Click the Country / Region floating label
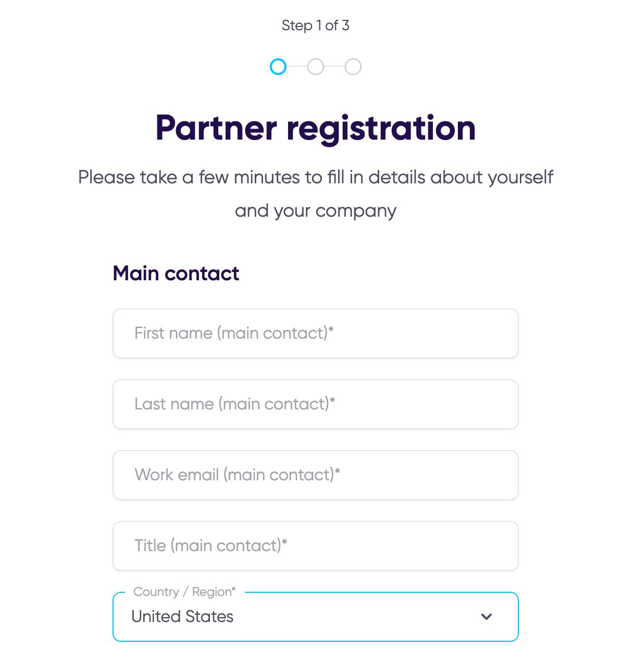623x672 pixels. [184, 592]
